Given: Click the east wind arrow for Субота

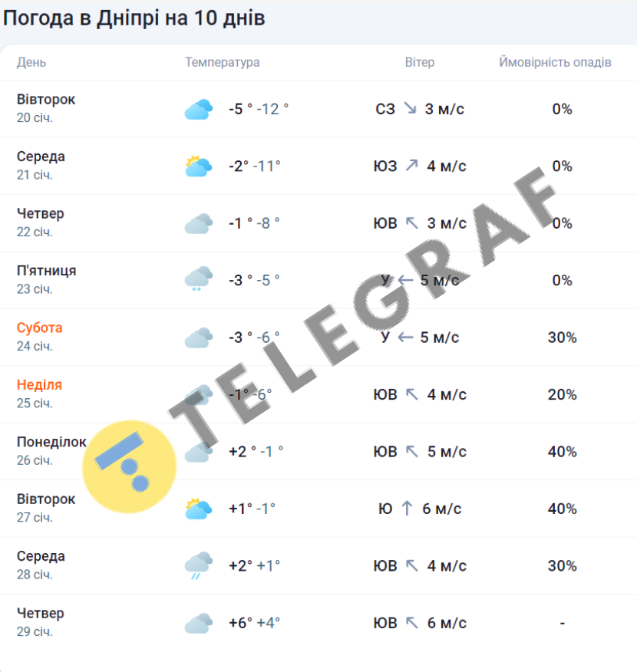Looking at the screenshot, I should 405,338.
